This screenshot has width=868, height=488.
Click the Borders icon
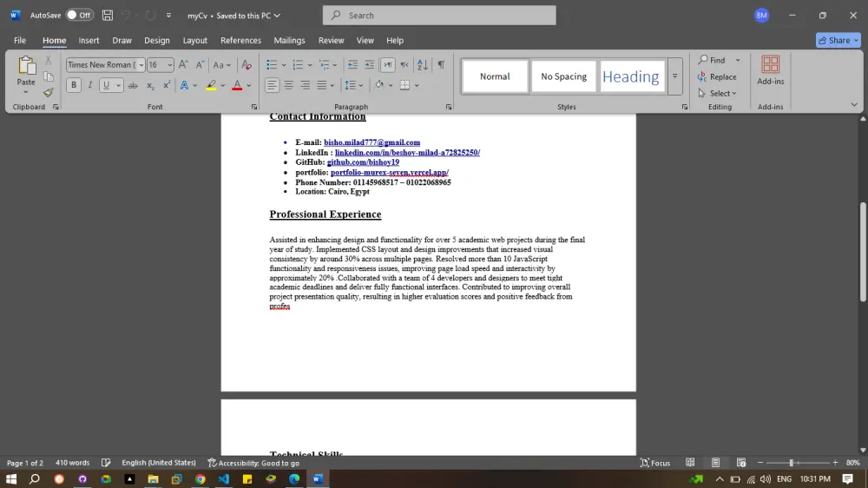pyautogui.click(x=404, y=85)
